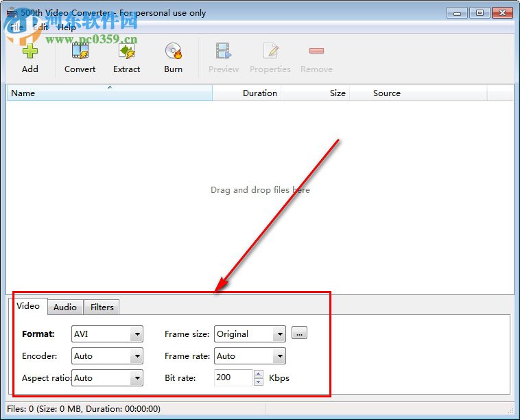Viewport: 520px width, 420px height.
Task: Sort list by the Name column header
Action: click(110, 93)
